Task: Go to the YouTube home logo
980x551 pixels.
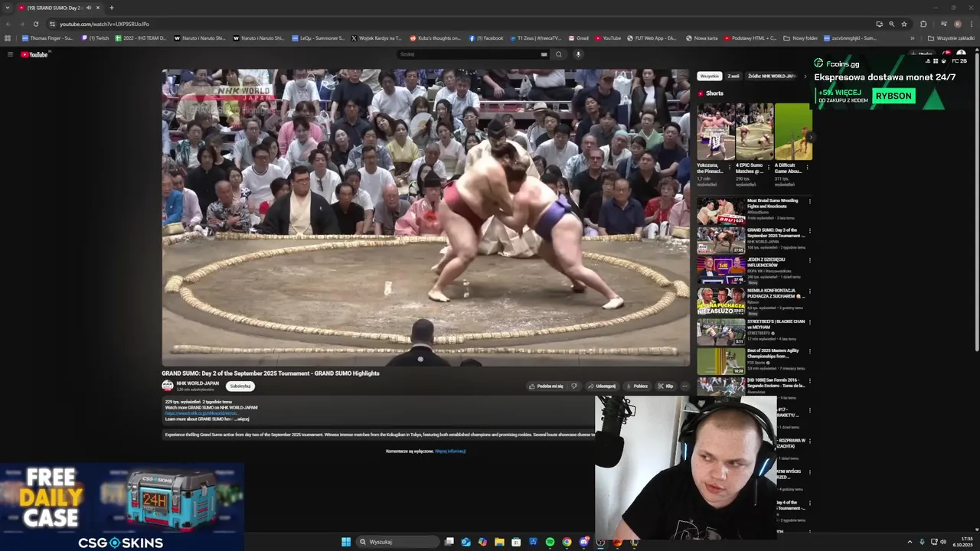Action: pos(34,54)
